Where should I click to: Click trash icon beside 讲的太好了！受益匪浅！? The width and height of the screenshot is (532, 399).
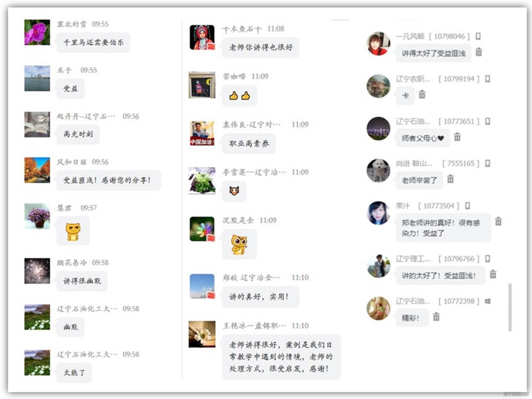(x=493, y=274)
